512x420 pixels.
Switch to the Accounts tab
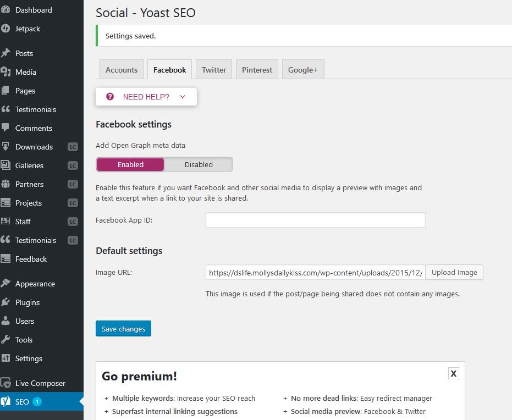tap(122, 69)
